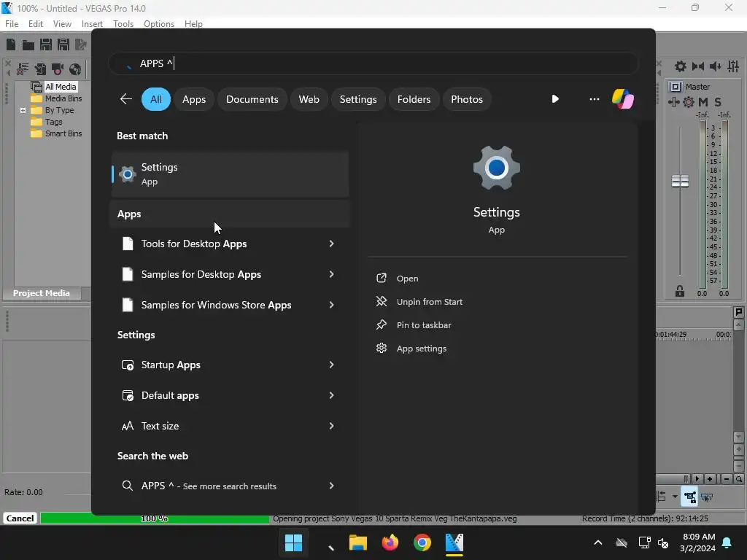Click the Capture Video icon in Project Media
The width and height of the screenshot is (747, 560).
58,69
